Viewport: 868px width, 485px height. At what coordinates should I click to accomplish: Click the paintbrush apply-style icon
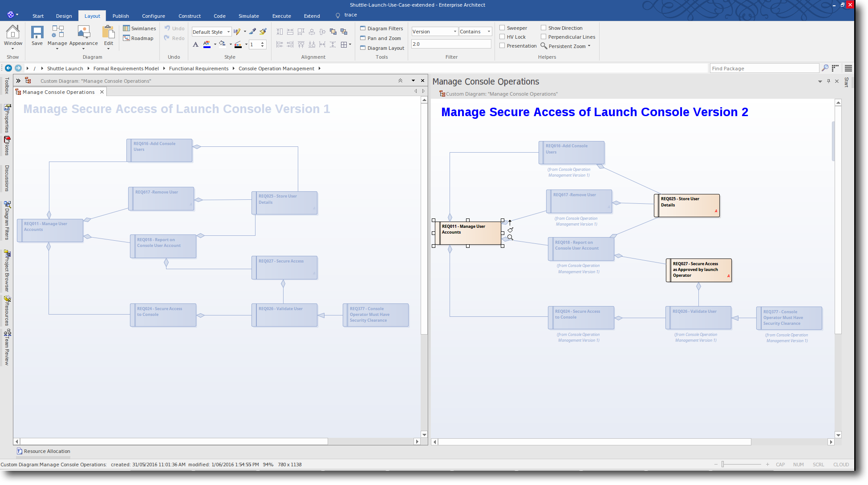point(263,32)
